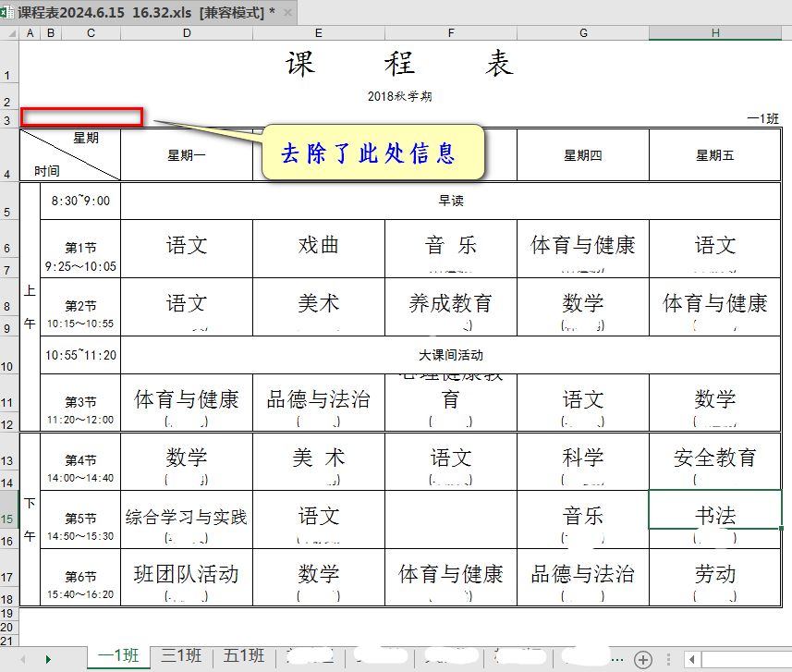The height and width of the screenshot is (672, 792).
Task: Switch to the 三1班 sheet tab
Action: (x=181, y=657)
